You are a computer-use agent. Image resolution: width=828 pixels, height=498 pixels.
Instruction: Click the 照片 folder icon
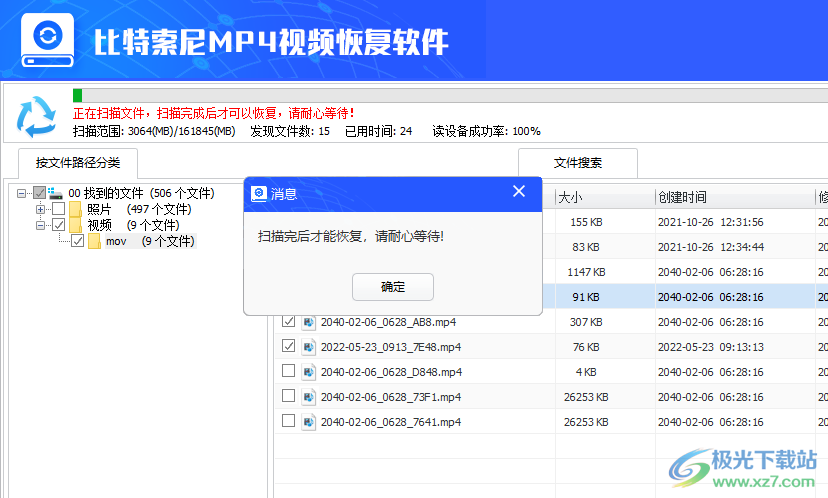pyautogui.click(x=76, y=209)
